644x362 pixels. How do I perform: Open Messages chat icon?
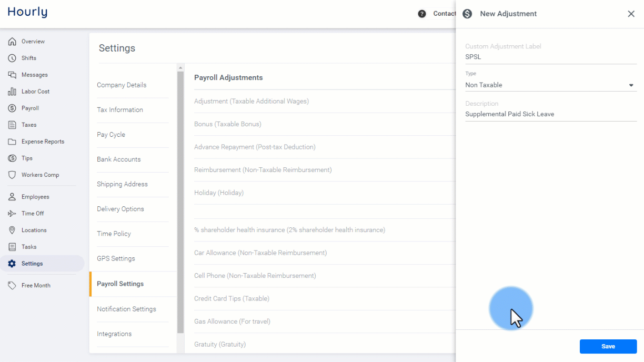point(12,75)
